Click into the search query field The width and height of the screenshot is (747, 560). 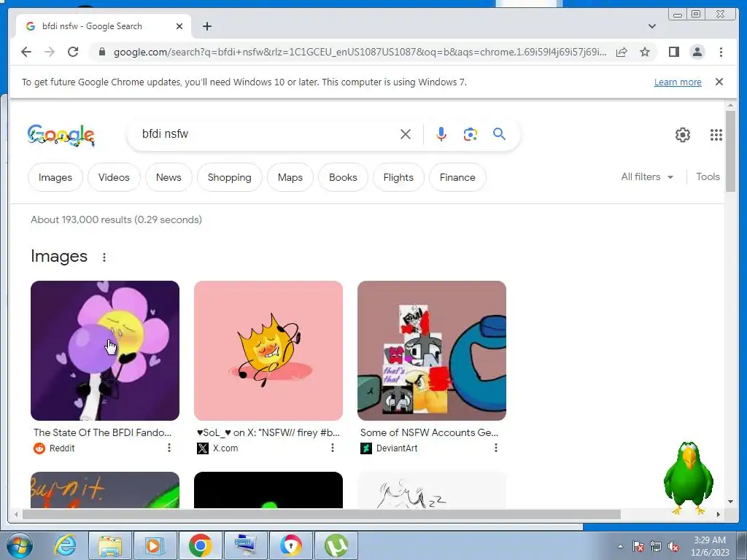267,134
